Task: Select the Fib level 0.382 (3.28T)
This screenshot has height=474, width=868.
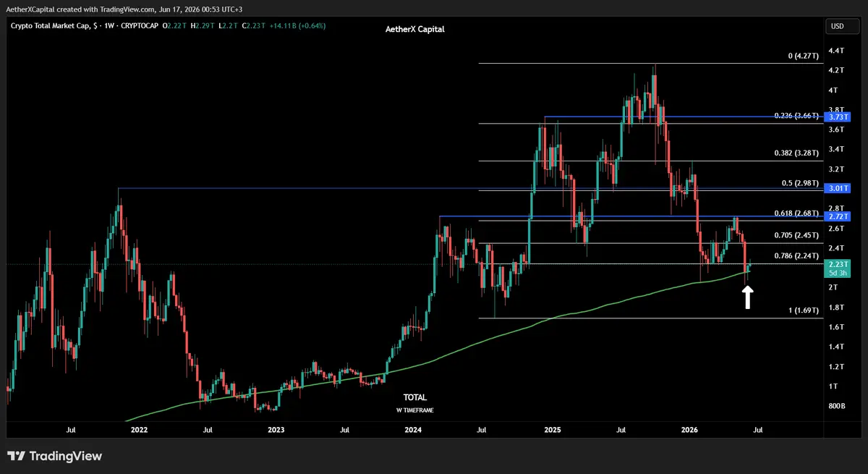Action: pyautogui.click(x=796, y=153)
